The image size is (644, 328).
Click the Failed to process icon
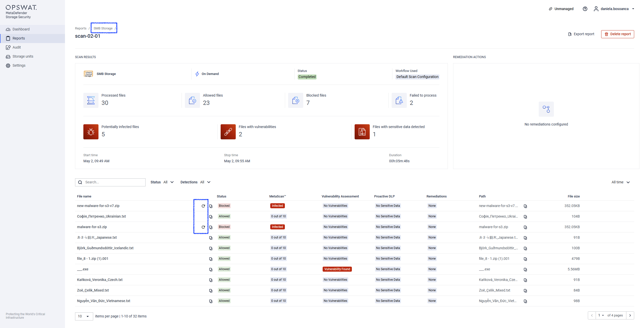[399, 100]
